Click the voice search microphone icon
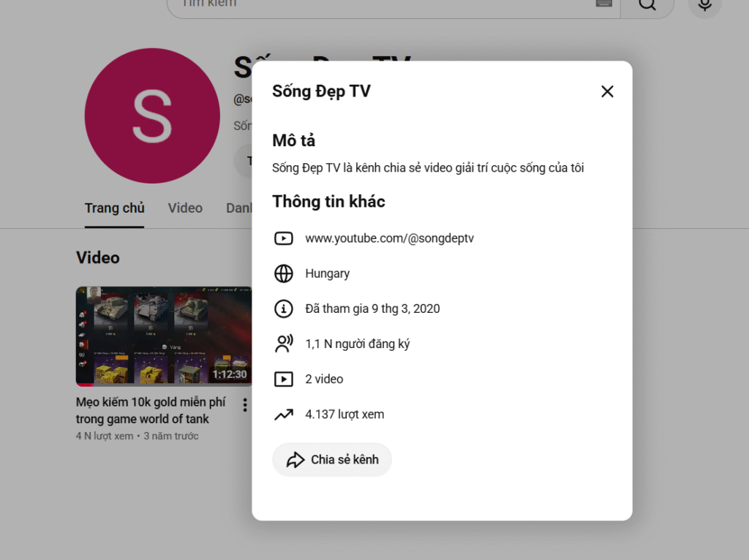 704,5
